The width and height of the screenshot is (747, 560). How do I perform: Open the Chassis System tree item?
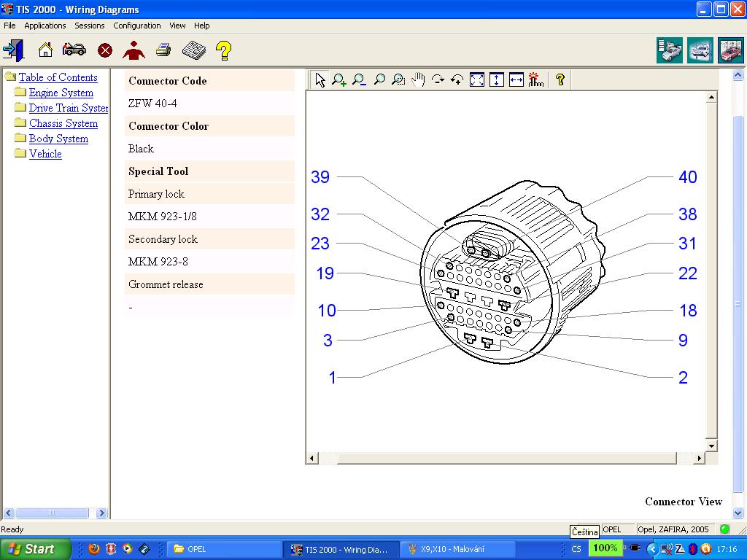coord(63,123)
